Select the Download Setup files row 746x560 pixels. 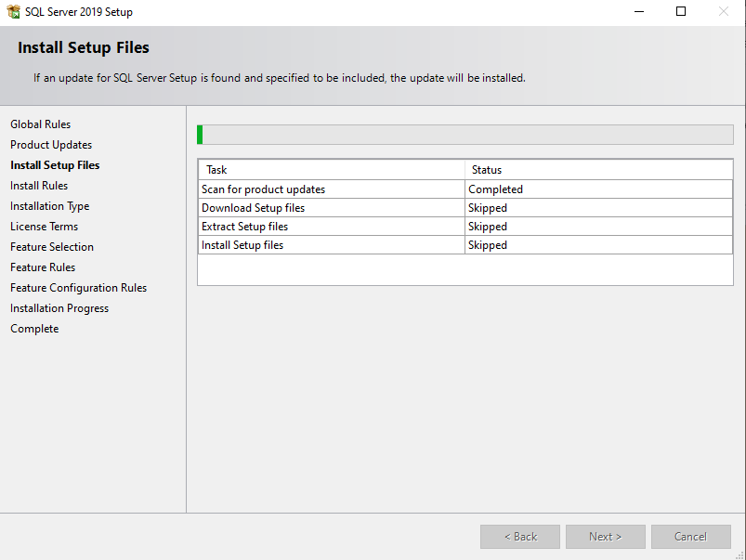click(465, 208)
